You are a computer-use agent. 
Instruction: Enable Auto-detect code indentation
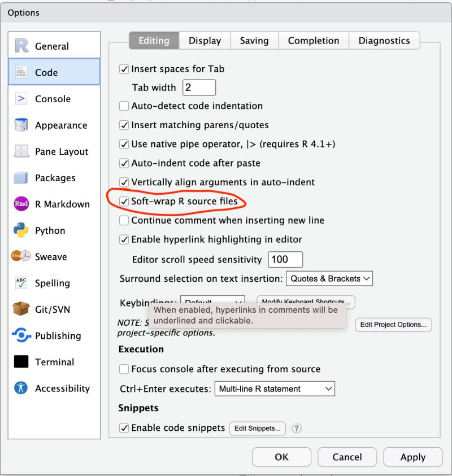point(124,106)
